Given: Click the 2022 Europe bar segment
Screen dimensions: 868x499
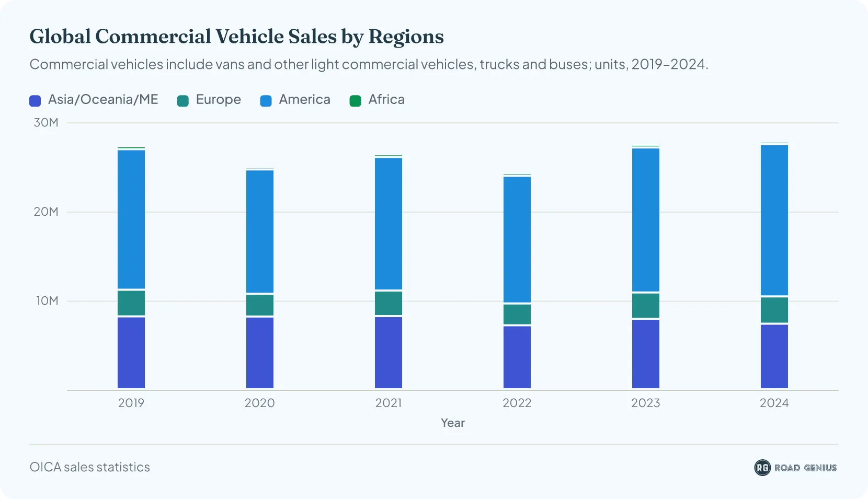Looking at the screenshot, I should pyautogui.click(x=517, y=314).
